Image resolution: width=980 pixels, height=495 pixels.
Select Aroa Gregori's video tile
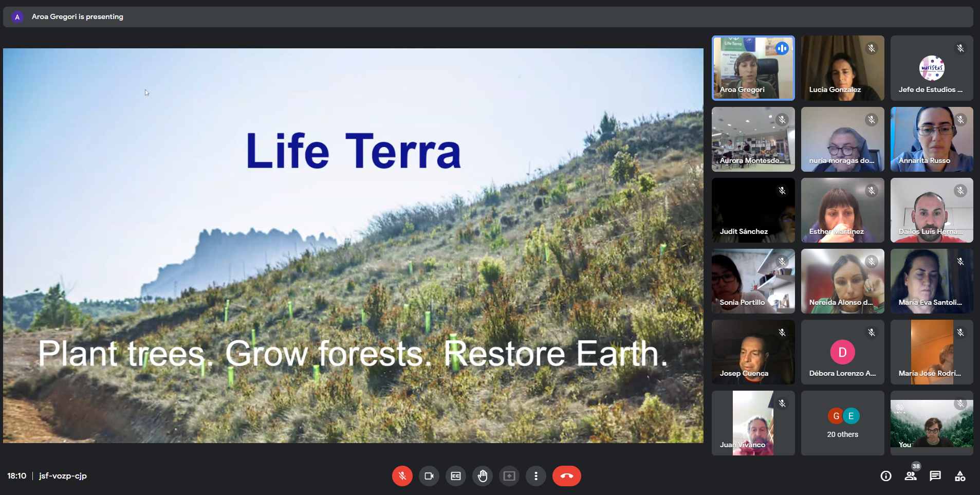tap(753, 68)
